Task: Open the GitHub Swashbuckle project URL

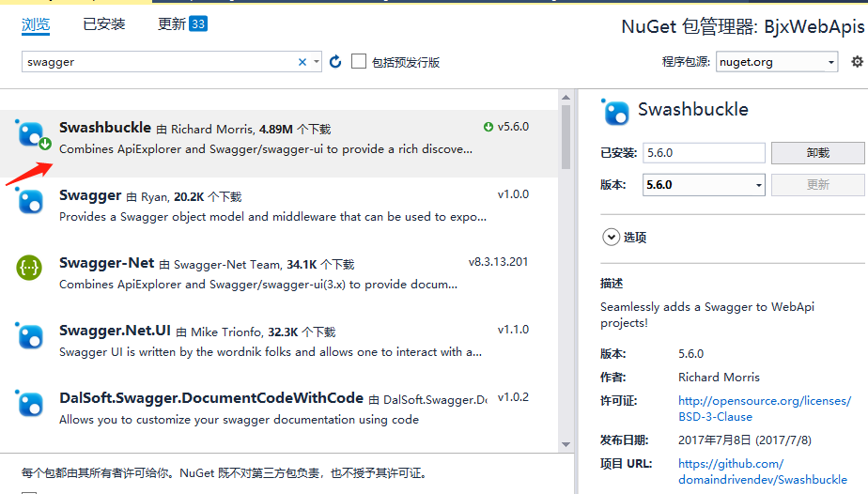Action: 763,471
